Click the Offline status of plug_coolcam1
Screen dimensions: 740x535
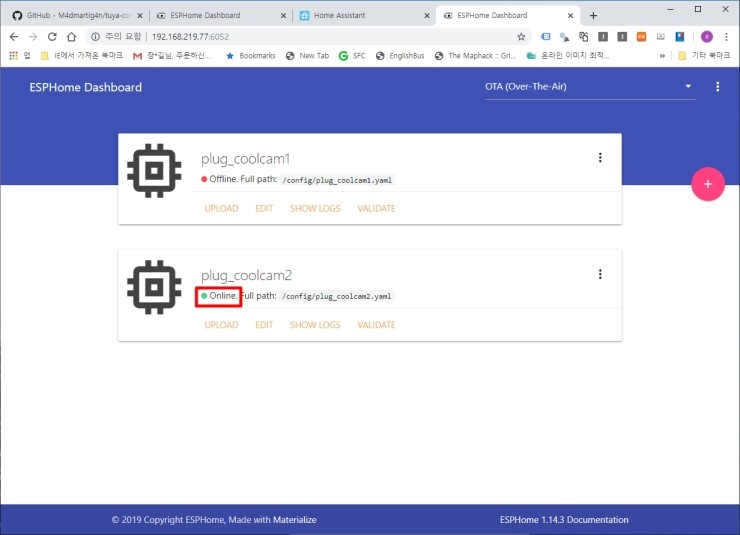tap(219, 179)
